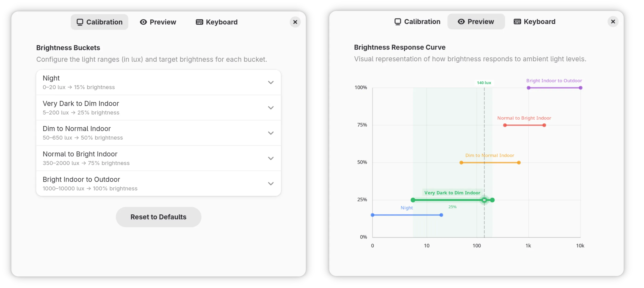
Task: Click the eye icon on right Preview tab
Action: [x=461, y=21]
